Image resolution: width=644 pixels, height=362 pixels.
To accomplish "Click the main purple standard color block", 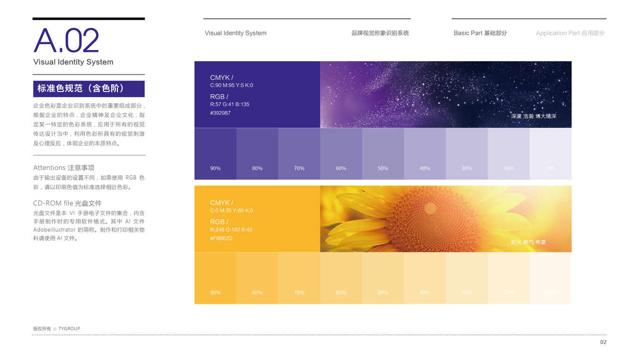I will tap(257, 94).
